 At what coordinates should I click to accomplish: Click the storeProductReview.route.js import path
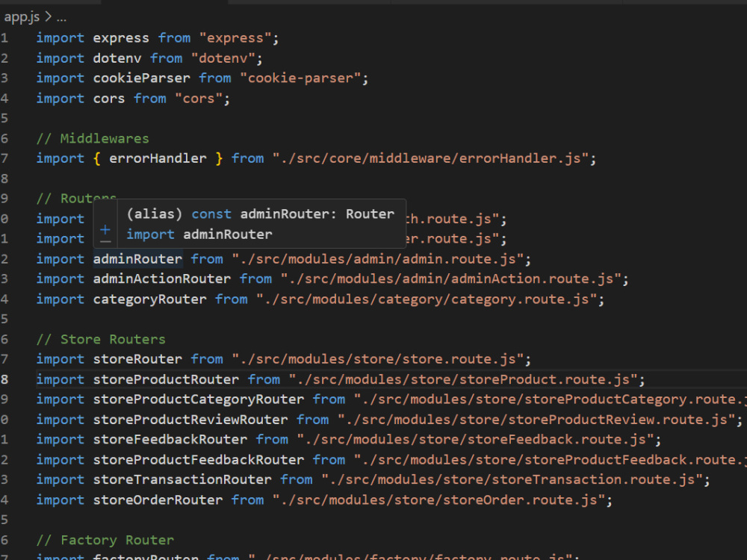536,420
